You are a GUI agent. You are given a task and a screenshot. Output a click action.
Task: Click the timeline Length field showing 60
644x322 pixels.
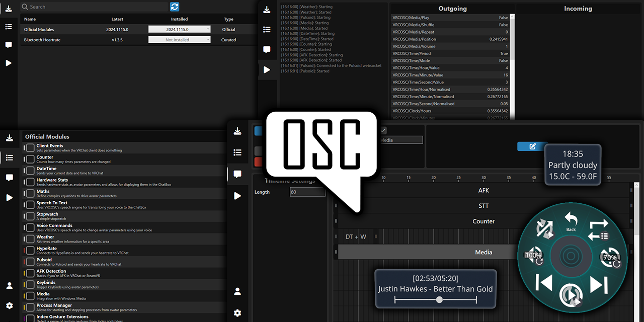(x=308, y=192)
